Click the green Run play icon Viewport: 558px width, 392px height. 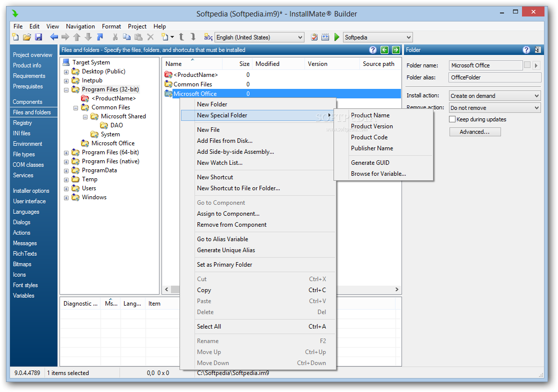(x=336, y=37)
